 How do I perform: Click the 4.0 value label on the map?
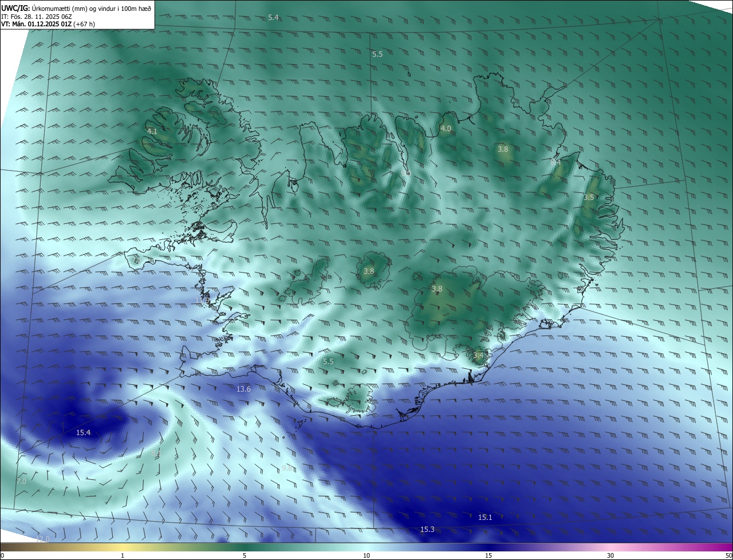(x=446, y=129)
